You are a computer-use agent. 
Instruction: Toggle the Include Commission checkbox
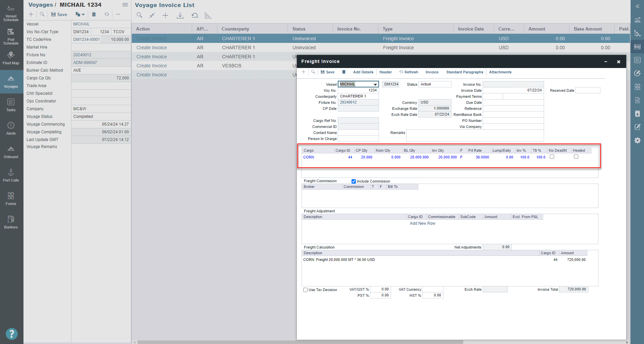coord(354,181)
